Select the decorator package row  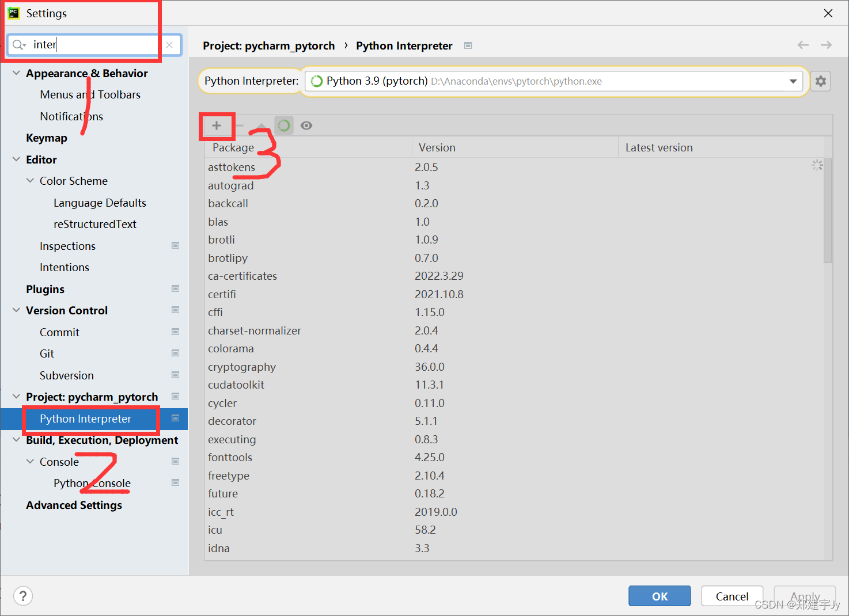tap(514, 421)
